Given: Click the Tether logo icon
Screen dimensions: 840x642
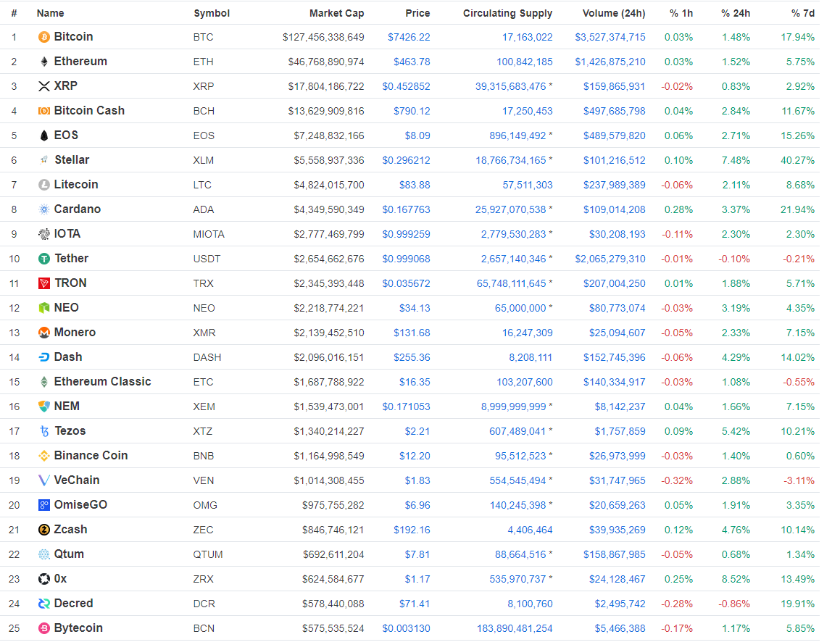Looking at the screenshot, I should click(x=44, y=259).
